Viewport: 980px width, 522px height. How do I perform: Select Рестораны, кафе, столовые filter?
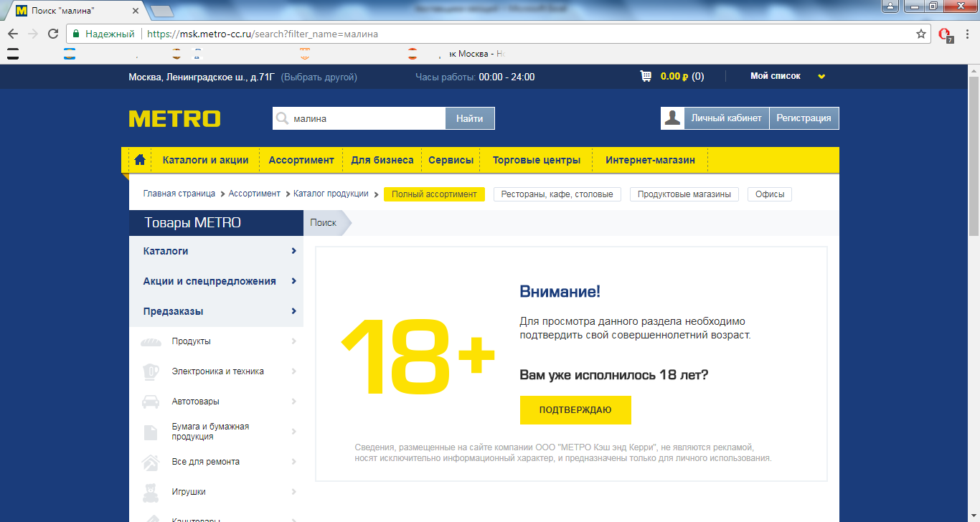coord(557,194)
